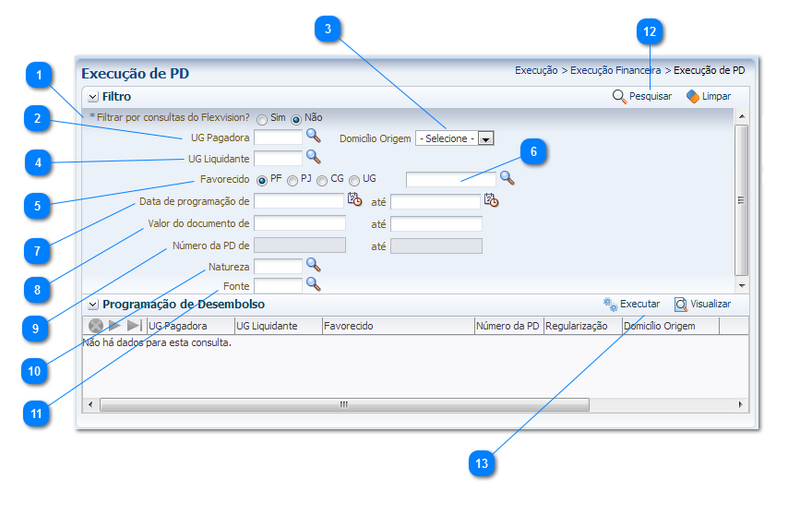Click the magnifier icon beside UG Pagadora

(313, 136)
